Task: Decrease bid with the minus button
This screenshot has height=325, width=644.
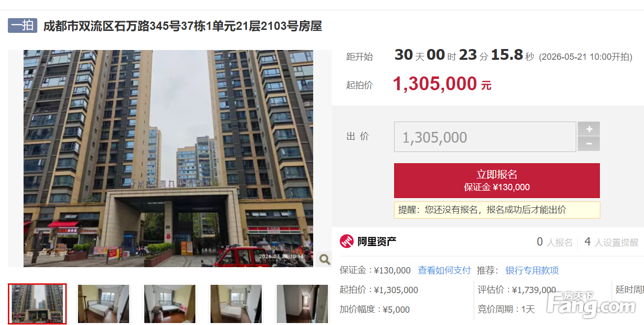Action: point(589,144)
